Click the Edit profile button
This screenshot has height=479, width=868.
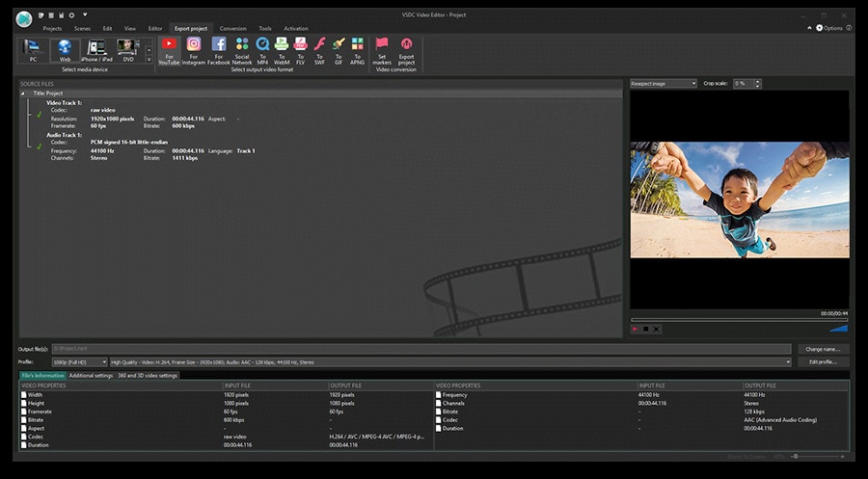(x=823, y=361)
